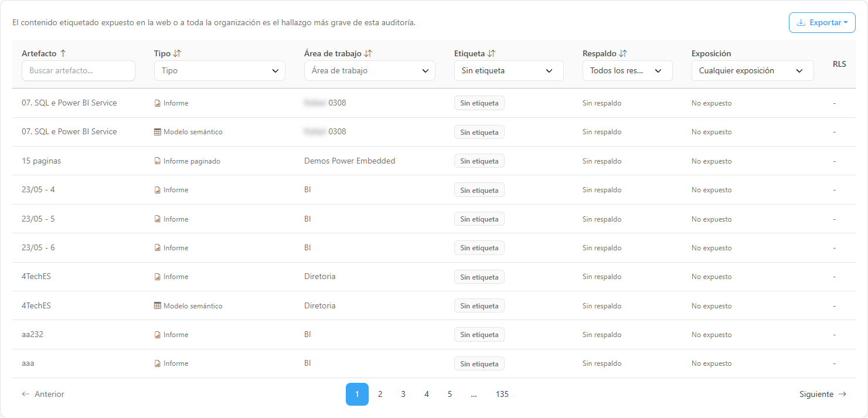Open the Tipo filter dropdown
The image size is (868, 418).
[220, 71]
